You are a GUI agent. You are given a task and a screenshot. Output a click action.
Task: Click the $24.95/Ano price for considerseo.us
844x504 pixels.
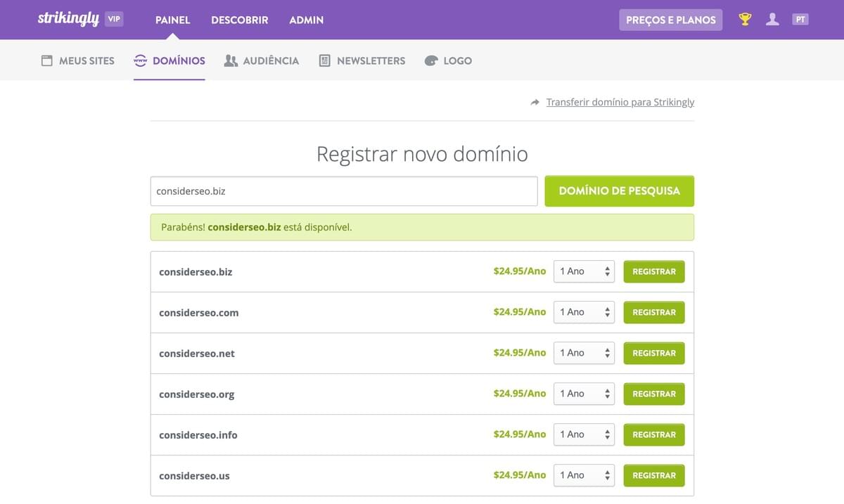(x=520, y=475)
